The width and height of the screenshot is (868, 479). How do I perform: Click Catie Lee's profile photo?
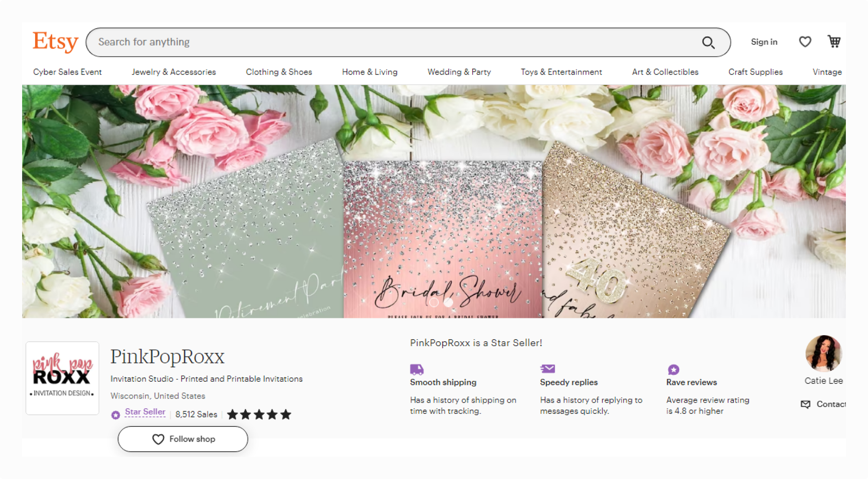(823, 353)
